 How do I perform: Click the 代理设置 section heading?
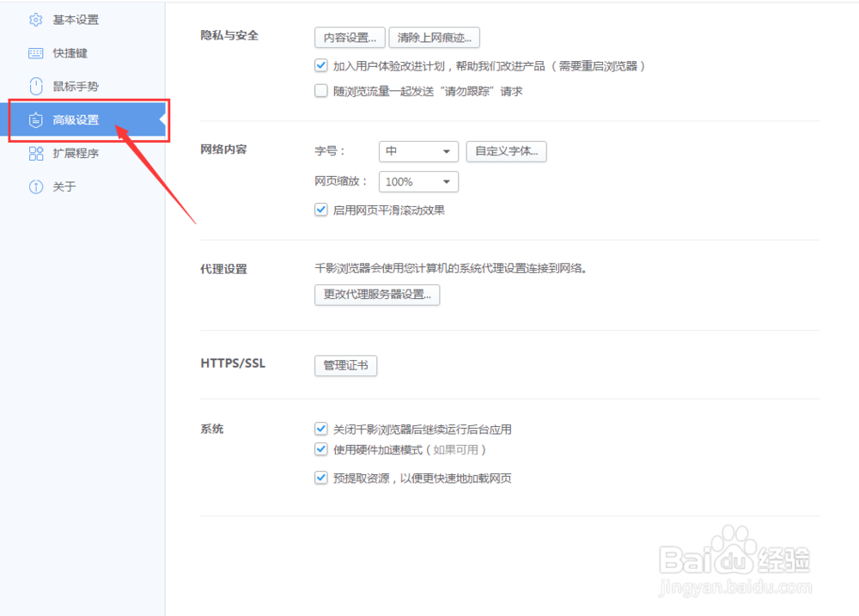(x=223, y=269)
